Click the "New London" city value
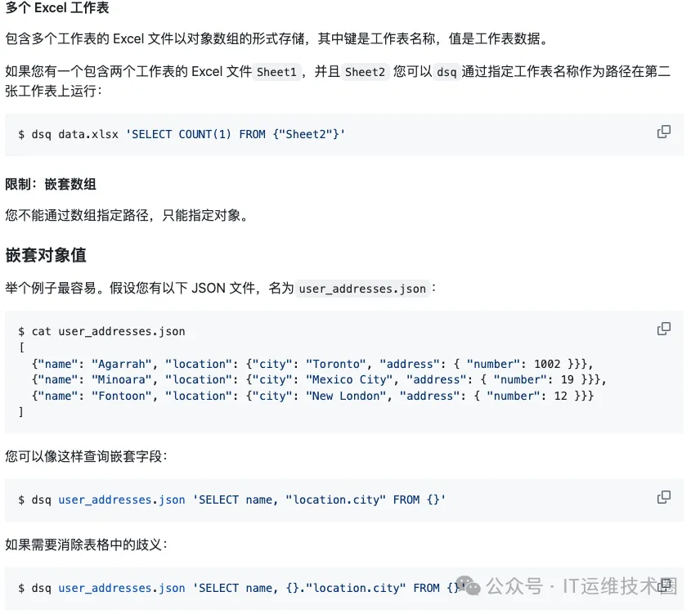 pyautogui.click(x=340, y=397)
